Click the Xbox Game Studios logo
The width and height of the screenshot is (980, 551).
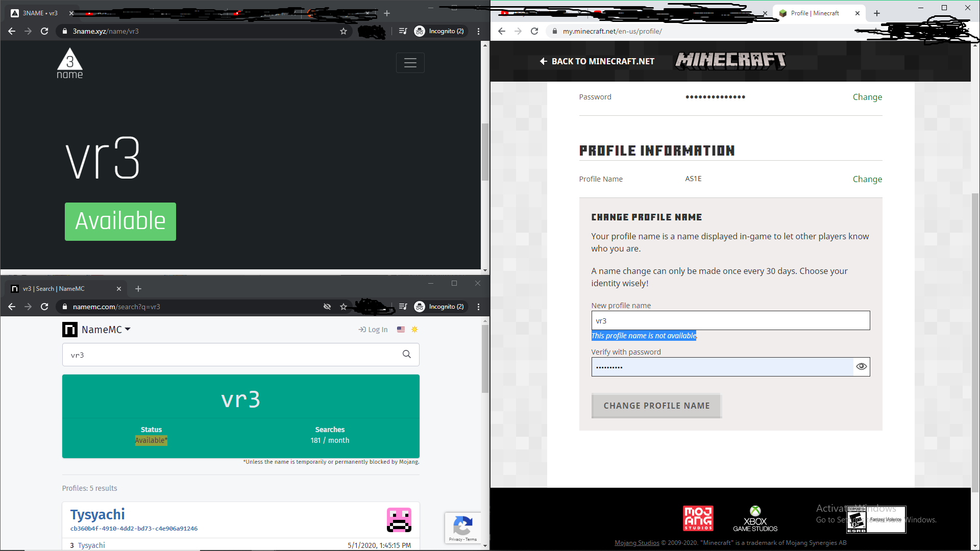[x=755, y=518]
